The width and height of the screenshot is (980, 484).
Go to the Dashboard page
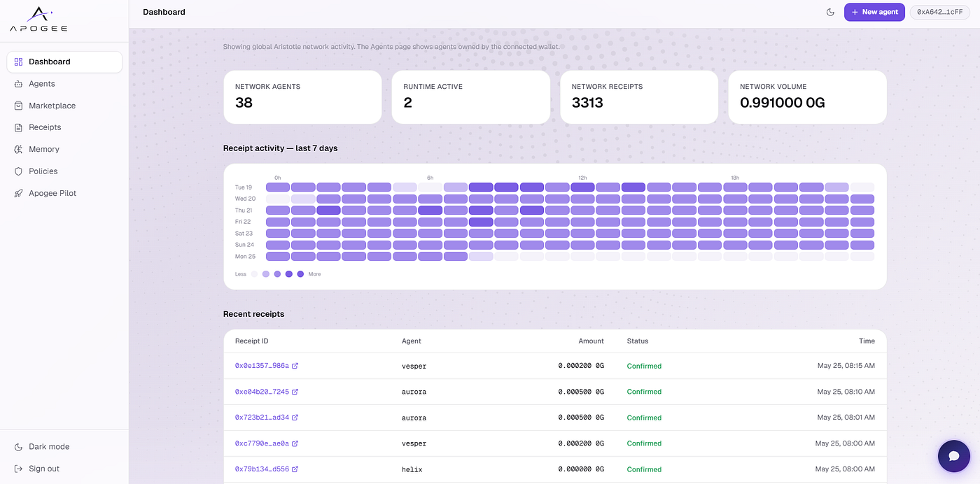64,62
